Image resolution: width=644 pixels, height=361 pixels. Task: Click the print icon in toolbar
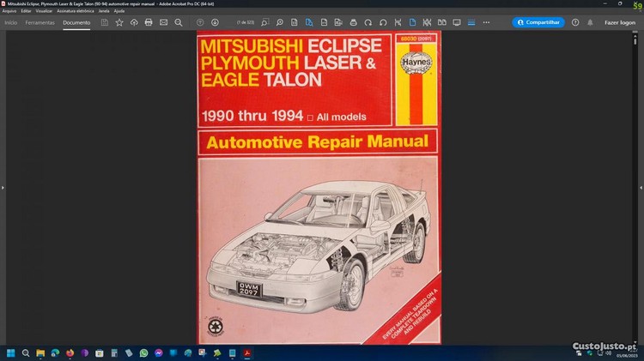[149, 22]
